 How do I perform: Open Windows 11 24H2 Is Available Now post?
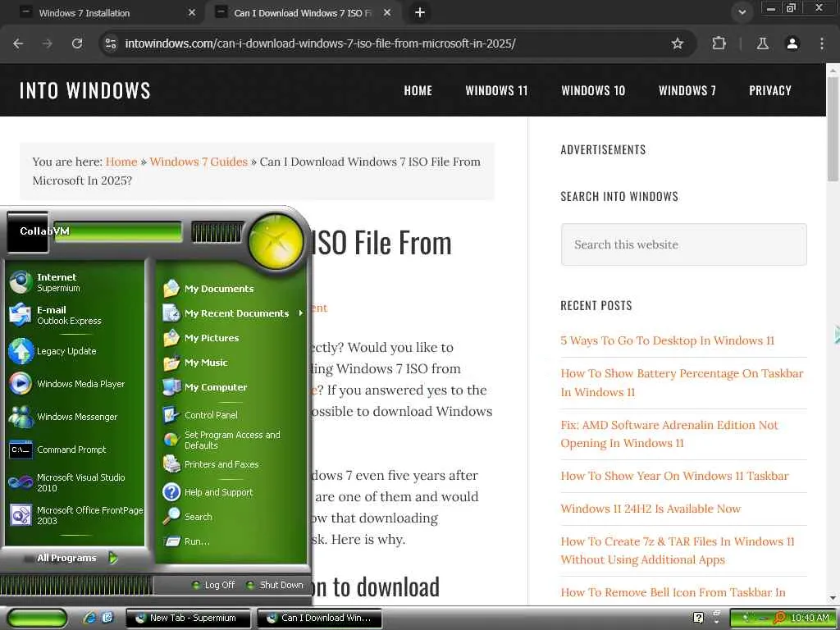pyautogui.click(x=651, y=509)
